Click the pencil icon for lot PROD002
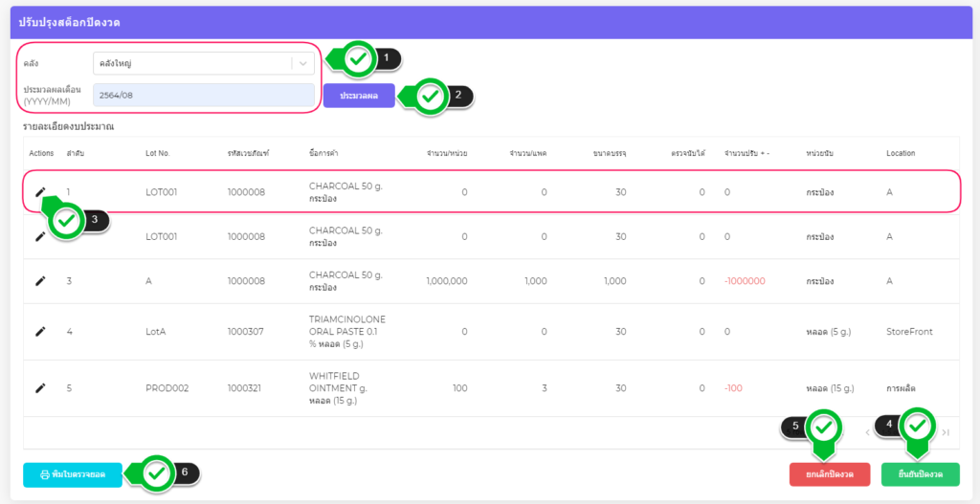This screenshot has width=980, height=504. pos(40,388)
